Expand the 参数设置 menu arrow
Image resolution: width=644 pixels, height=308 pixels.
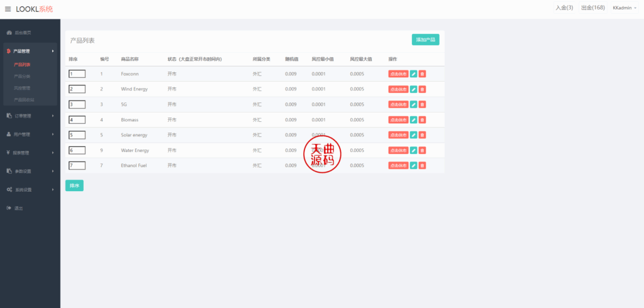(x=53, y=171)
